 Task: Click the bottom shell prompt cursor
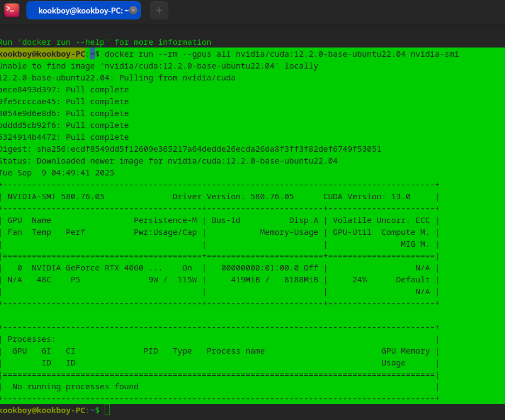[107, 410]
